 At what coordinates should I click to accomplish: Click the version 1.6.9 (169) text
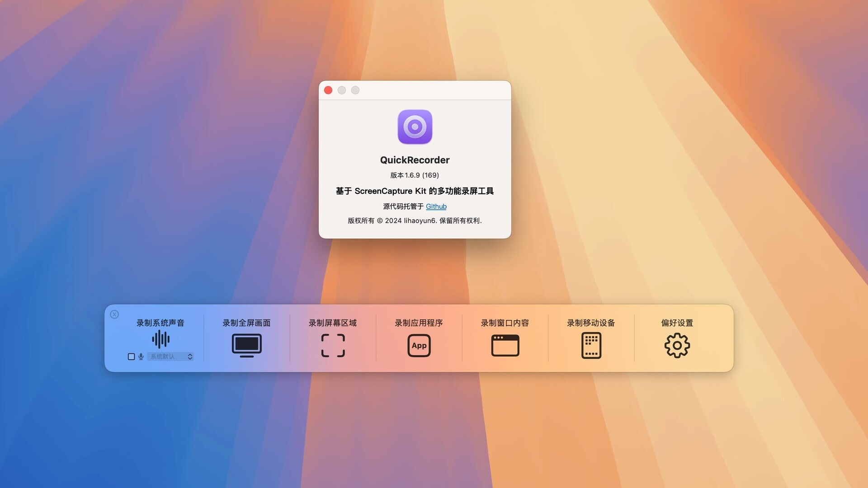point(415,175)
